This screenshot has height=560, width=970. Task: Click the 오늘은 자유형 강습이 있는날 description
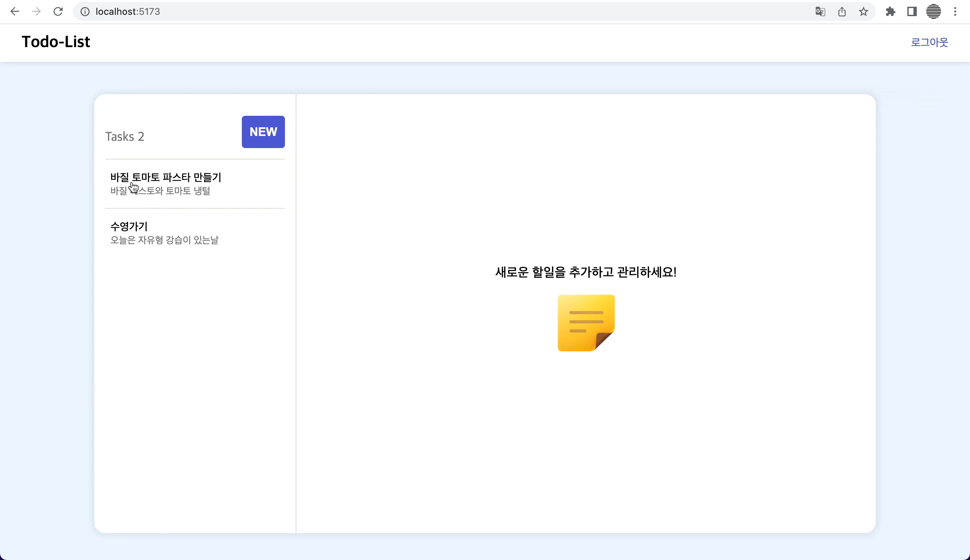point(164,240)
